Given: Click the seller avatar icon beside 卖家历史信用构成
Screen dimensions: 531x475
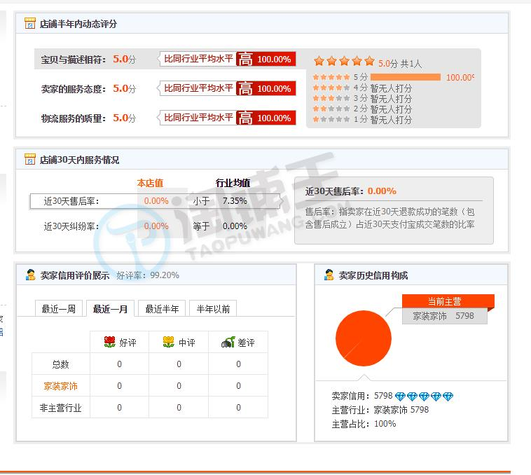Looking at the screenshot, I should point(328,275).
